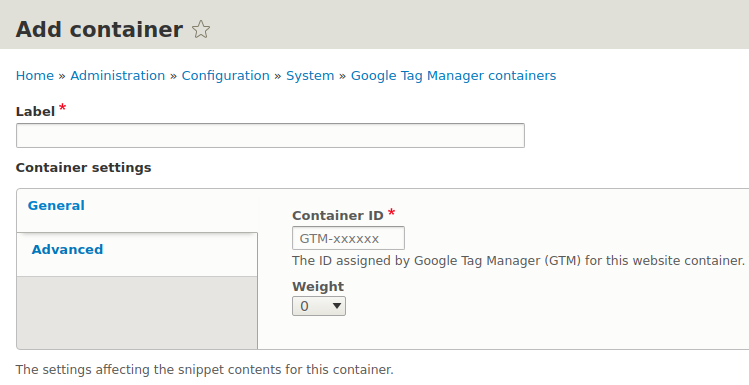This screenshot has height=385, width=749.
Task: Open the Weight dropdown
Action: (x=319, y=306)
